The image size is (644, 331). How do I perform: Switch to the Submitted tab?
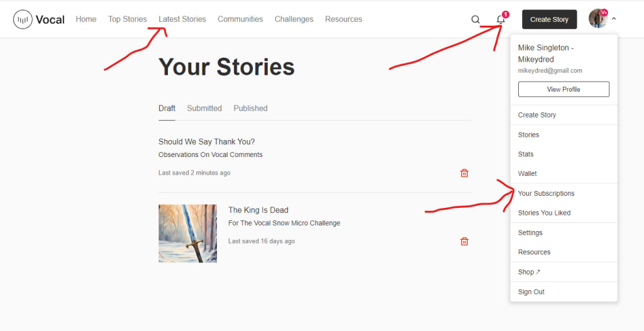coord(204,108)
